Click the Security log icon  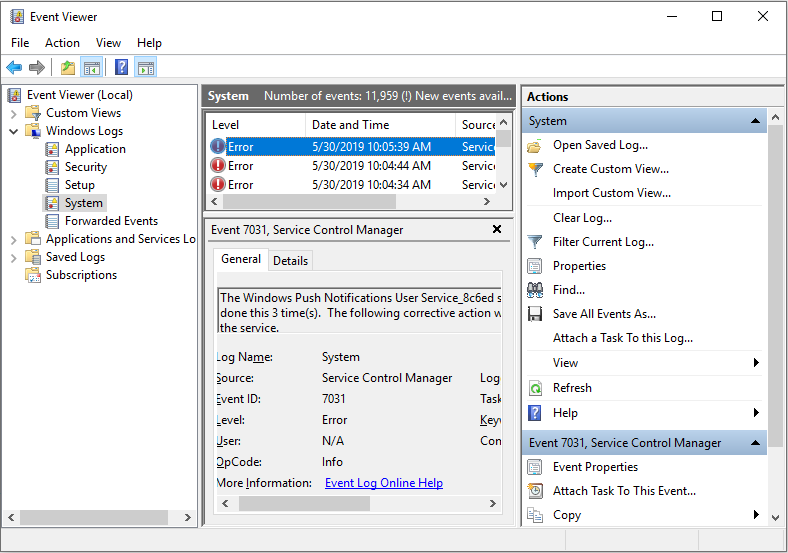pyautogui.click(x=52, y=167)
